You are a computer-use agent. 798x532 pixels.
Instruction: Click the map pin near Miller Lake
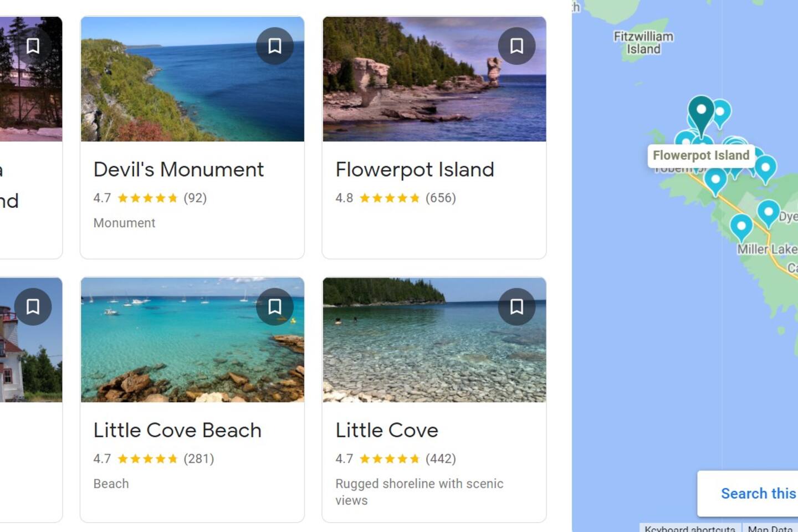point(741,226)
